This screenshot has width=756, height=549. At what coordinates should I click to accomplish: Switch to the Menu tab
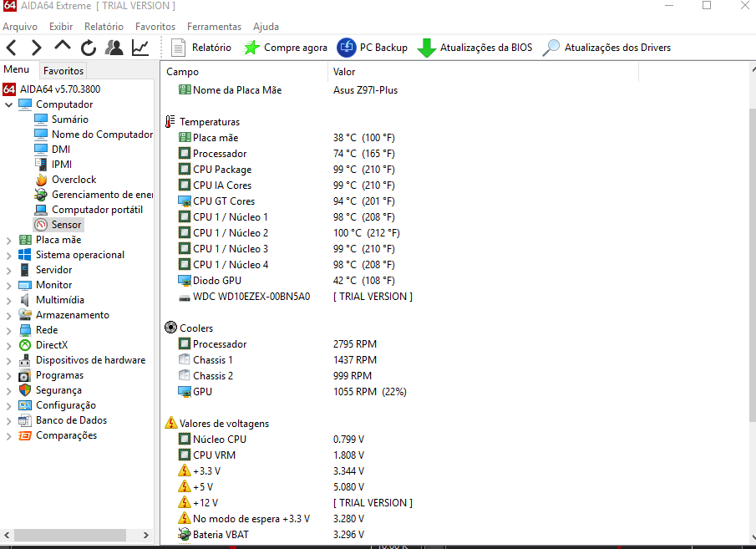pos(17,69)
